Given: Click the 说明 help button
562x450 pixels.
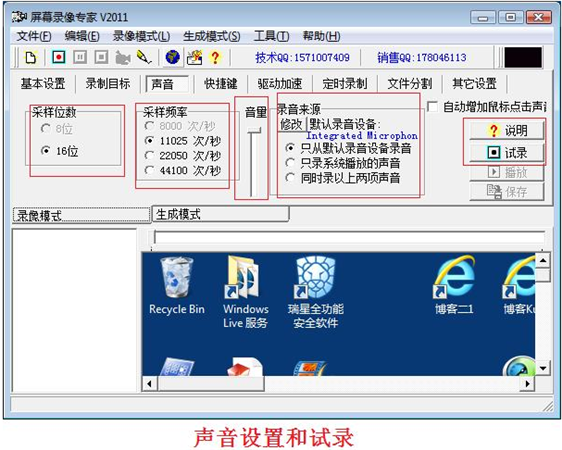Looking at the screenshot, I should pyautogui.click(x=506, y=130).
